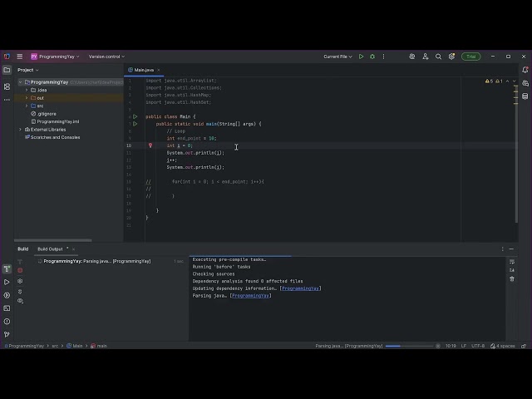Expand the src folder
This screenshot has width=532, height=399.
click(27, 106)
